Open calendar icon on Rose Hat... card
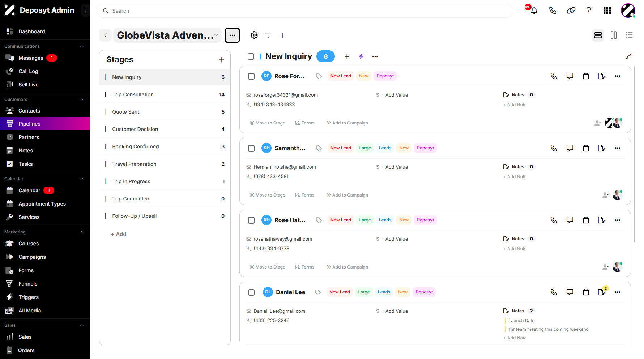The height and width of the screenshot is (359, 644). point(586,220)
